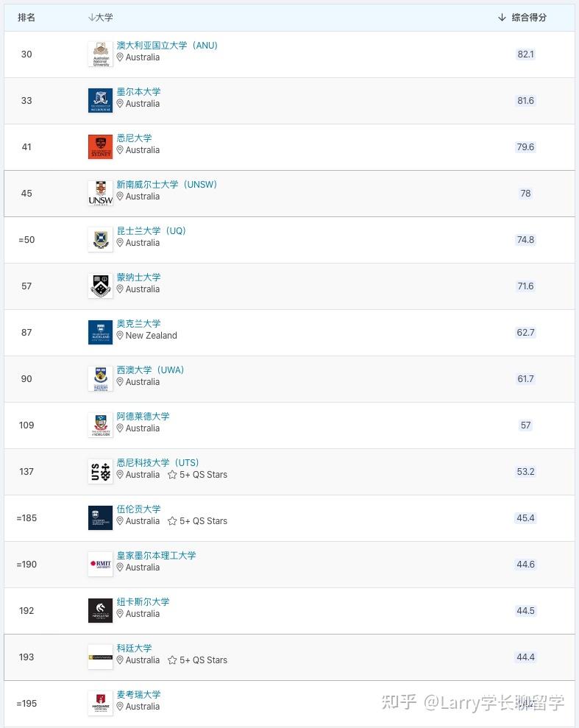The width and height of the screenshot is (579, 728).
Task: Click the UTS logo icon
Action: pos(100,472)
